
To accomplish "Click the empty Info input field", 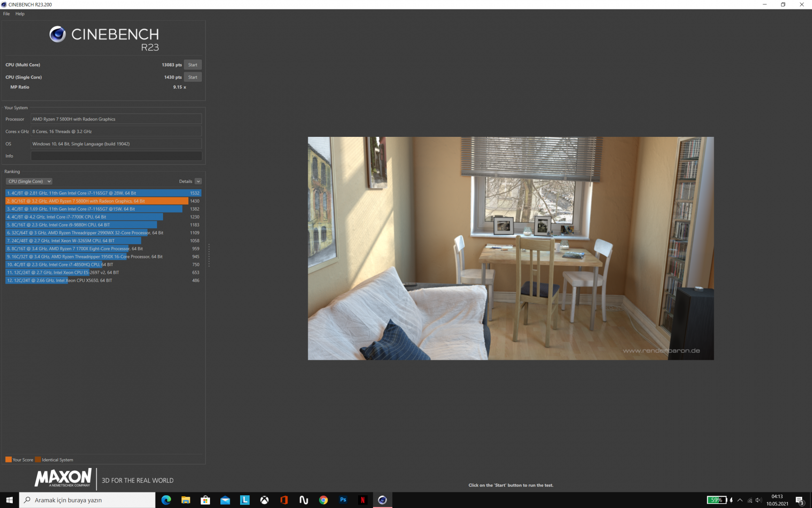I will point(116,156).
